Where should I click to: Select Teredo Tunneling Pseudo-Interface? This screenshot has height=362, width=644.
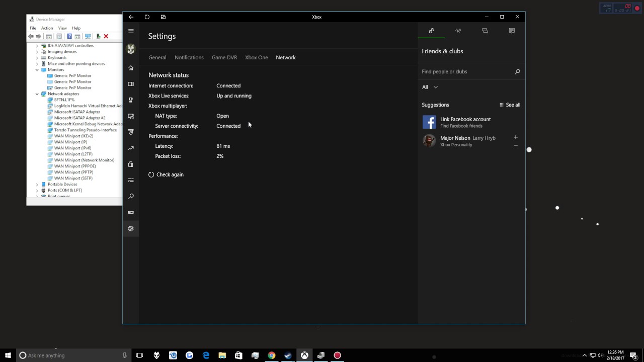[86, 130]
